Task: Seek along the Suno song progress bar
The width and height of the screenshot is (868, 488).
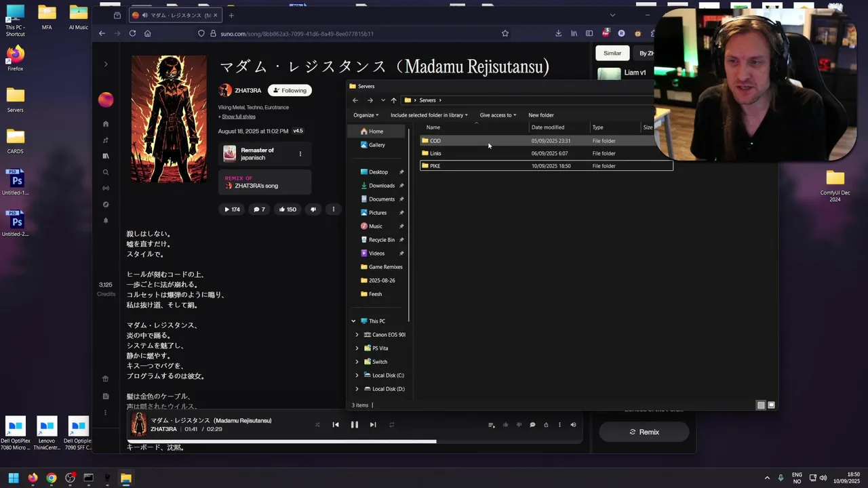Action: [354, 441]
